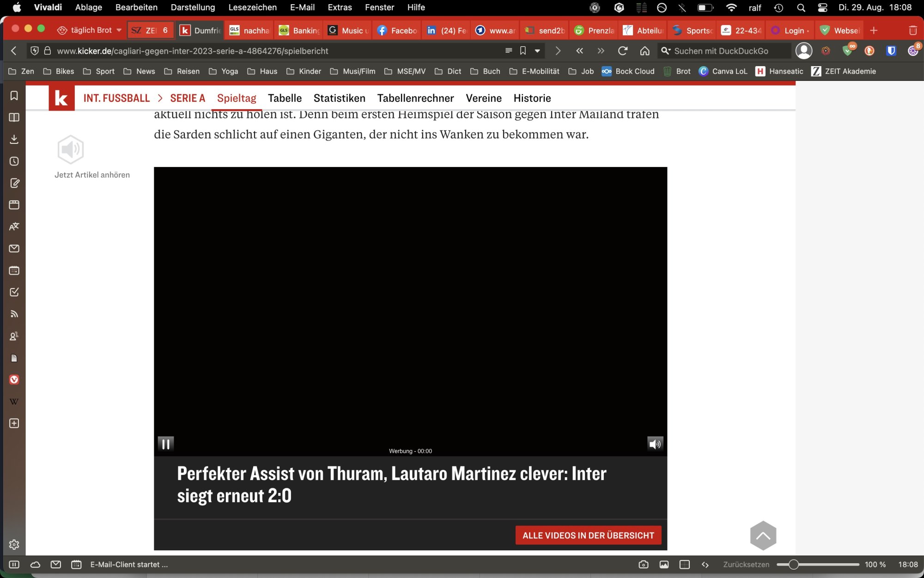Mute the video player sound
924x578 pixels.
pos(655,444)
